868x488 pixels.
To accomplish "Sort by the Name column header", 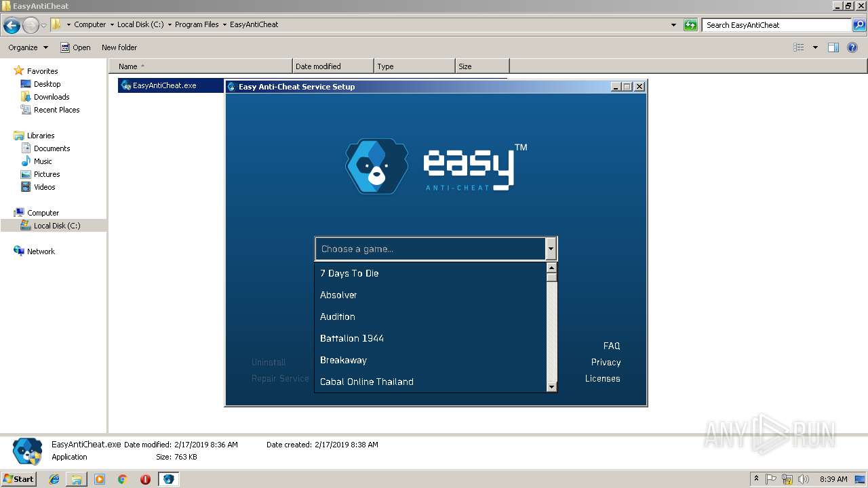I will (x=201, y=66).
